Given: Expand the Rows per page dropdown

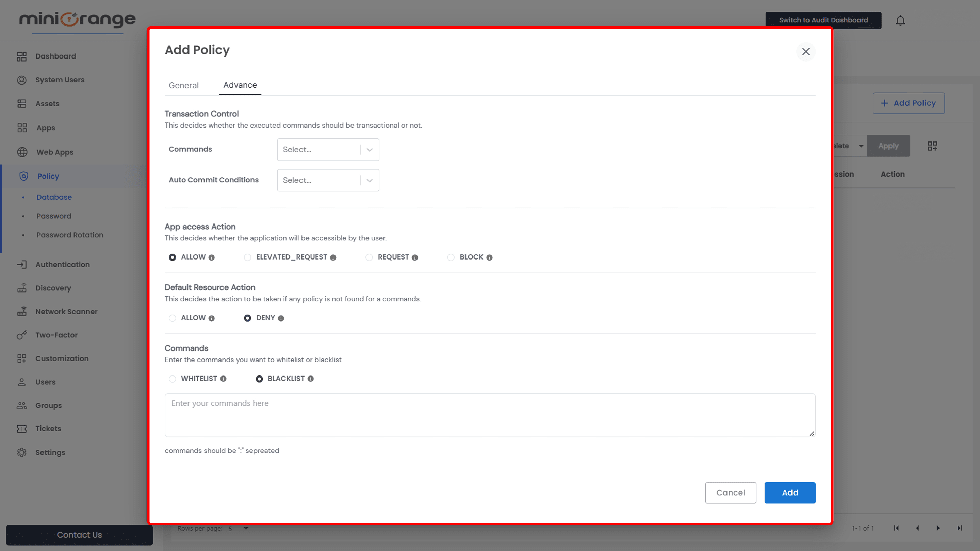Looking at the screenshot, I should [x=239, y=528].
